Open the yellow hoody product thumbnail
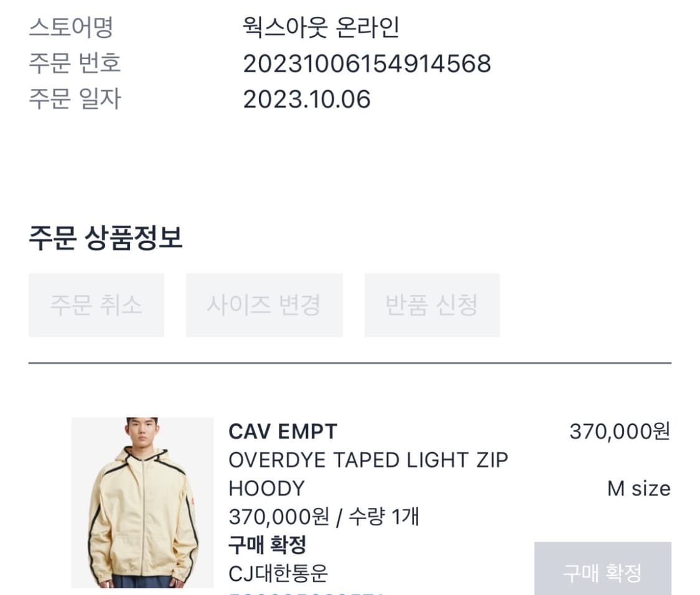The image size is (700, 595). pyautogui.click(x=142, y=502)
